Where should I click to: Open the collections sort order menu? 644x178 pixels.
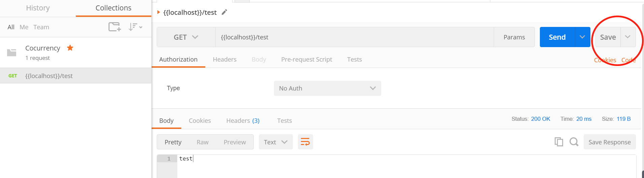click(135, 27)
